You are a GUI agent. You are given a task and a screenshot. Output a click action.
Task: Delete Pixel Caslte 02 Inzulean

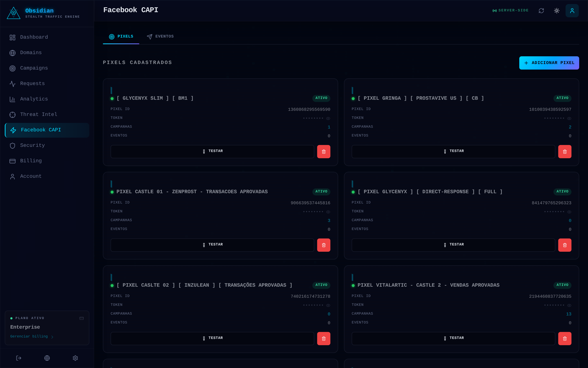click(324, 339)
